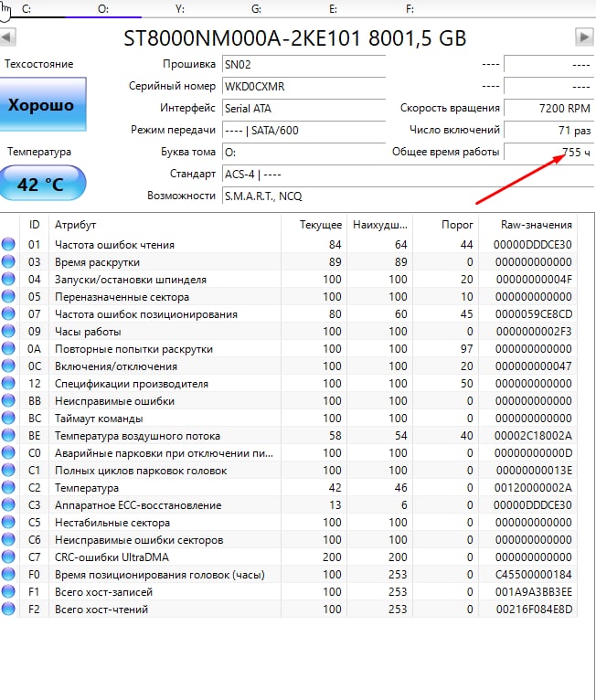Click status circle for Полных циклов парковок головок
596x700 pixels.
click(x=8, y=470)
